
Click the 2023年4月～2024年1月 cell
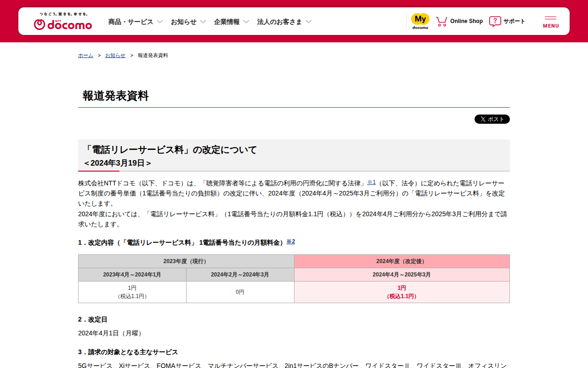[132, 275]
